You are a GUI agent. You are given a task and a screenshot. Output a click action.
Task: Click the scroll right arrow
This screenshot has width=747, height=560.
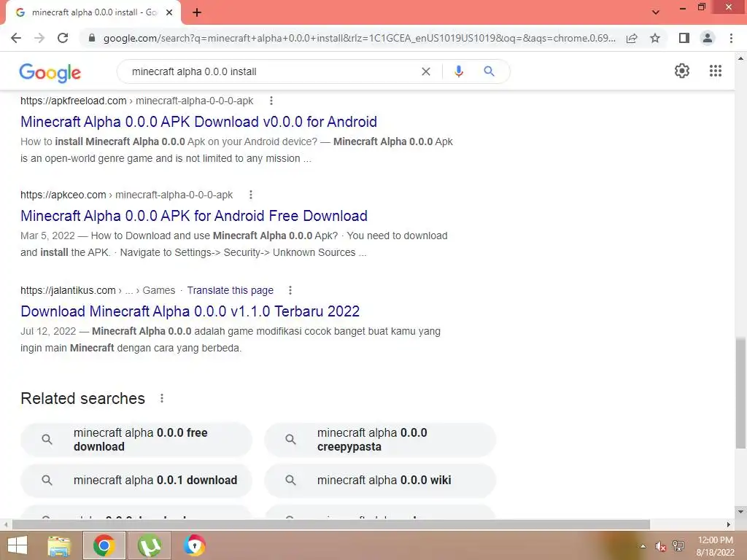(729, 525)
